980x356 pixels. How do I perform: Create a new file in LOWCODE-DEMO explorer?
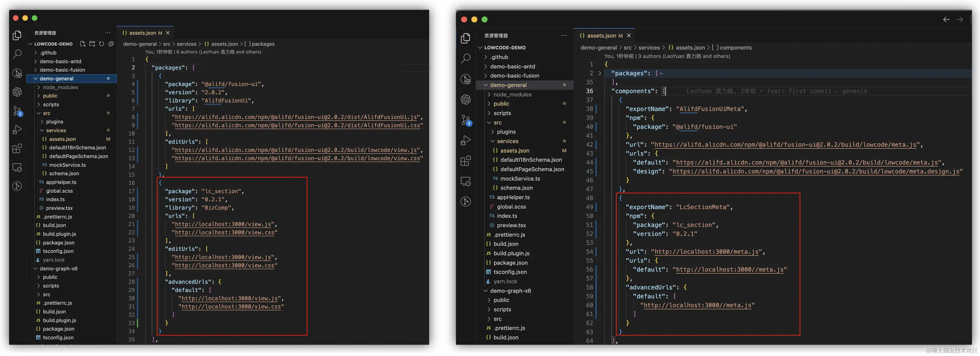click(83, 44)
